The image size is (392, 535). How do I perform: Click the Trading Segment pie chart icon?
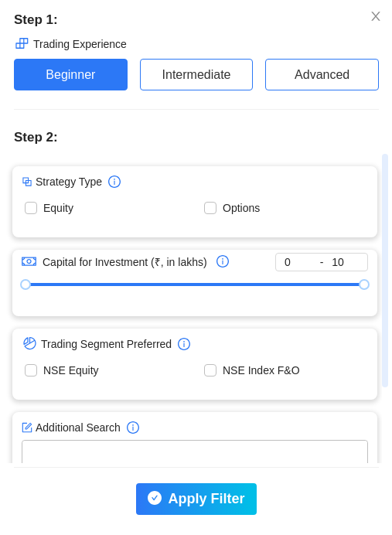(29, 343)
